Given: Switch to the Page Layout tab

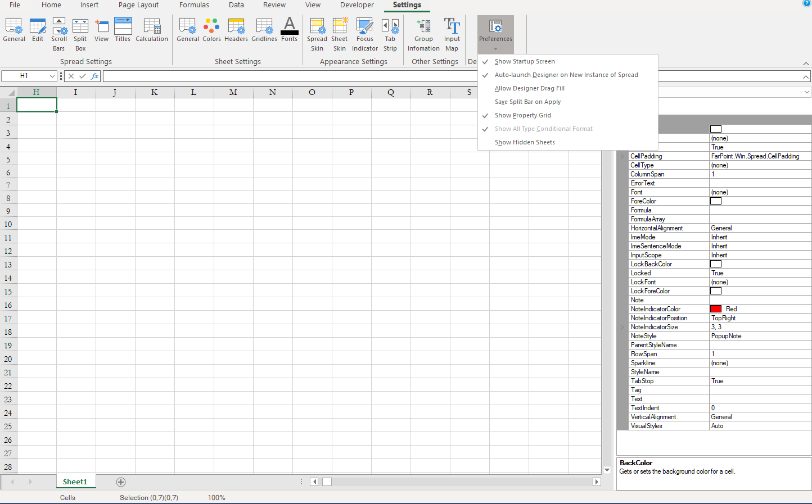Looking at the screenshot, I should [138, 5].
